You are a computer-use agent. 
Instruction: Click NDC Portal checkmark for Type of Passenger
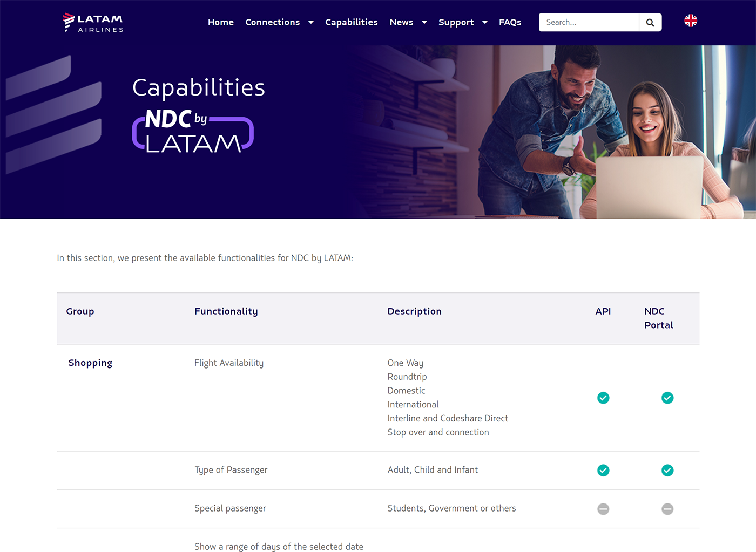tap(667, 471)
